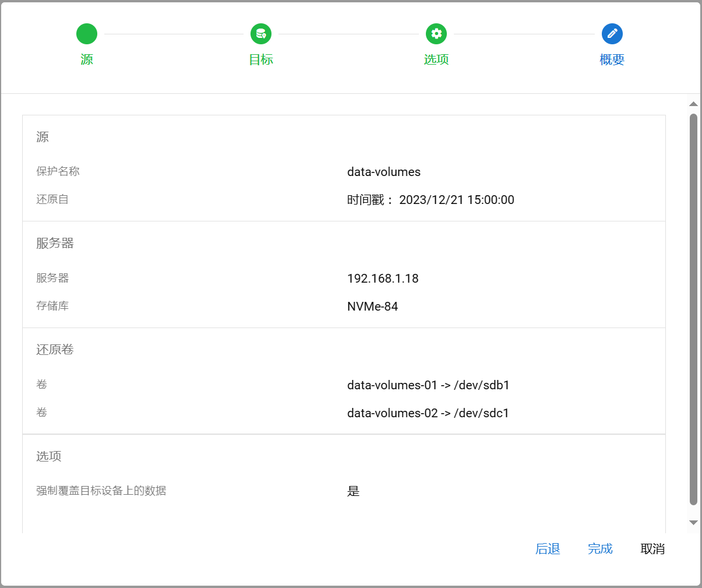Click the server IP 192.168.1.18

(383, 279)
